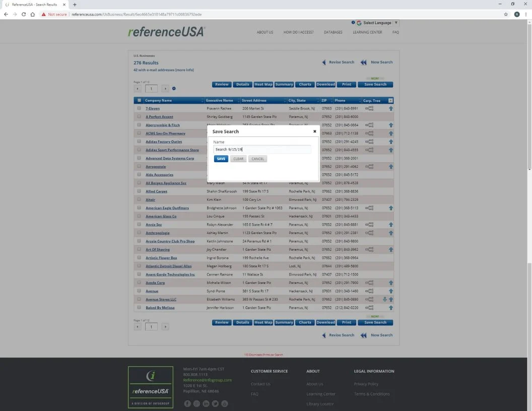This screenshot has width=532, height=411.
Task: Click the SAVE button in dialog
Action: 221,159
